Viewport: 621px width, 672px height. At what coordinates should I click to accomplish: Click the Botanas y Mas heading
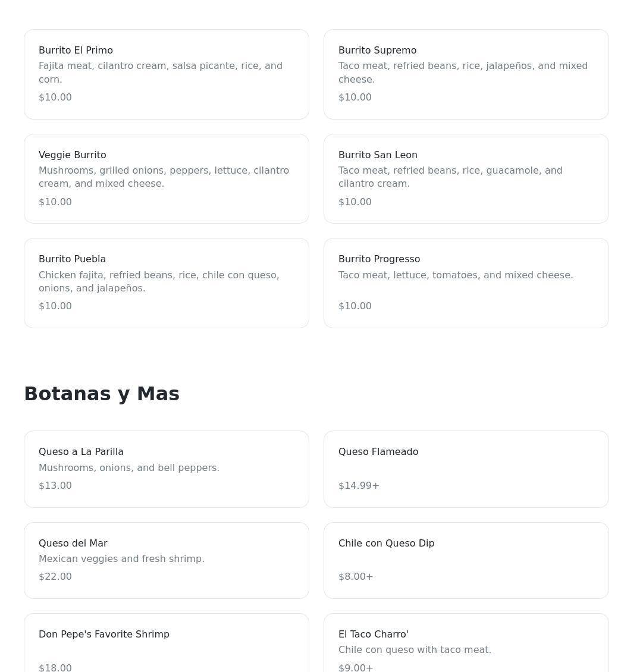[102, 394]
